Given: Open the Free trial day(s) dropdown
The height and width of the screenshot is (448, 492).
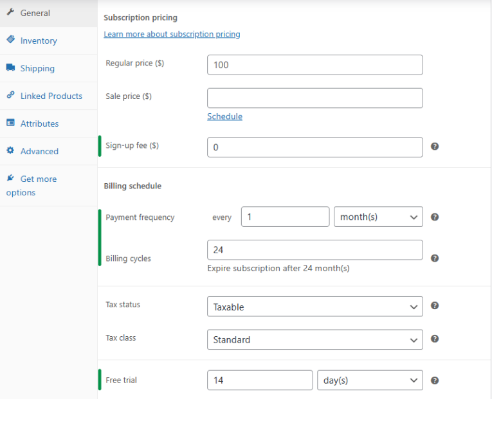Looking at the screenshot, I should pyautogui.click(x=370, y=381).
